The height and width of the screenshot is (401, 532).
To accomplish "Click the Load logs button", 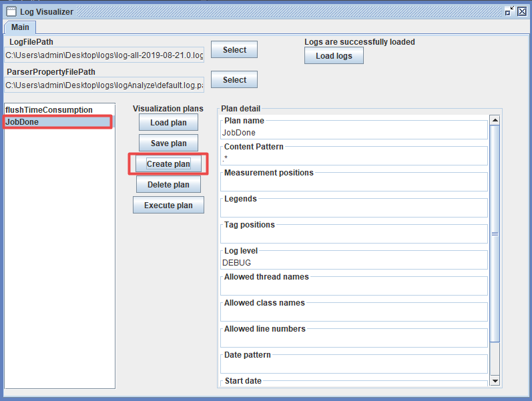I will click(334, 56).
